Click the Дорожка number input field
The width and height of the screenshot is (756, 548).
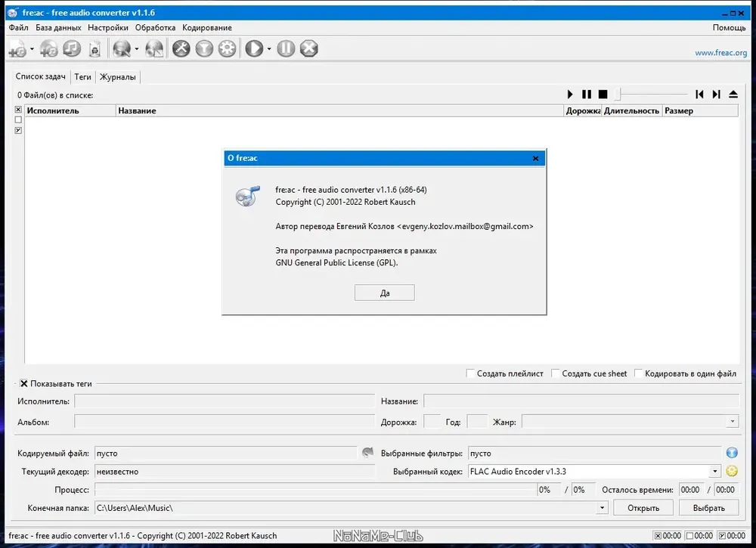click(432, 422)
